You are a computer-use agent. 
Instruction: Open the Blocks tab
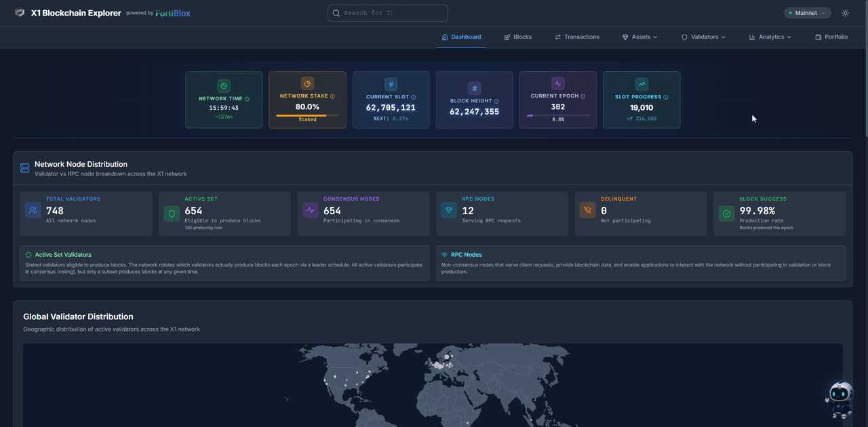click(518, 37)
